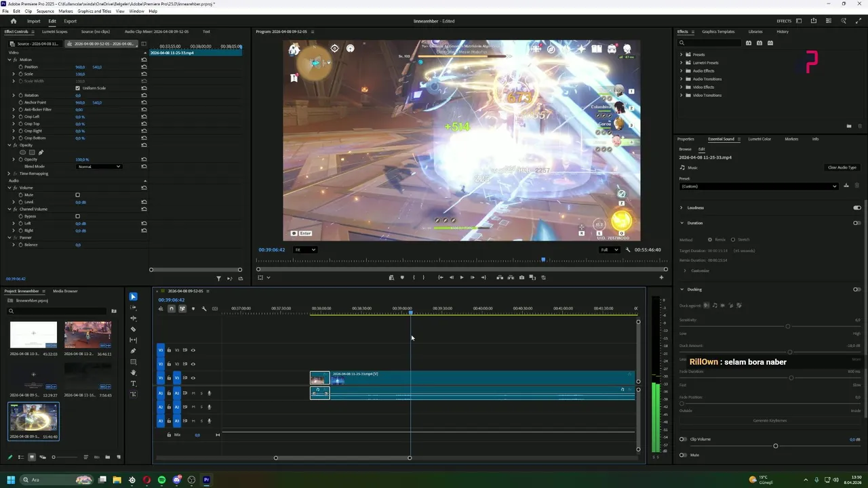Switch to the Lumetri Scopes tab
Image resolution: width=868 pixels, height=488 pixels.
[54, 31]
